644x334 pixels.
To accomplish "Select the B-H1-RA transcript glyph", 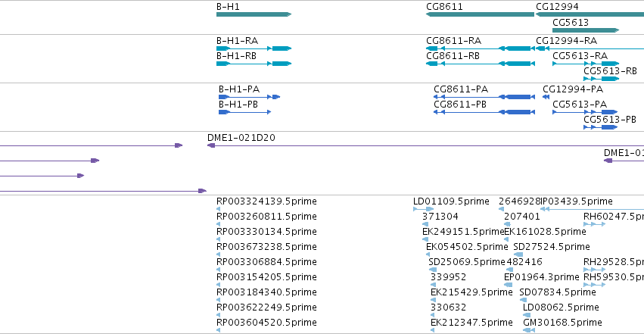I will 253,48.
